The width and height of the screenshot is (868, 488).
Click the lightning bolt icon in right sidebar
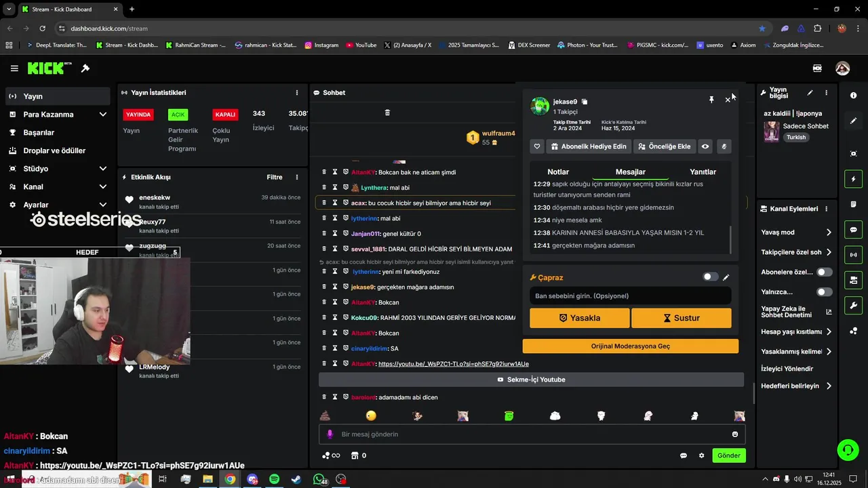click(854, 179)
